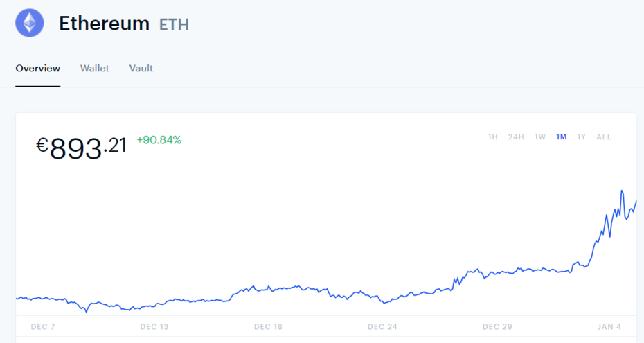Click the green +90.84% change indicator
The width and height of the screenshot is (644, 343).
pyautogui.click(x=159, y=140)
